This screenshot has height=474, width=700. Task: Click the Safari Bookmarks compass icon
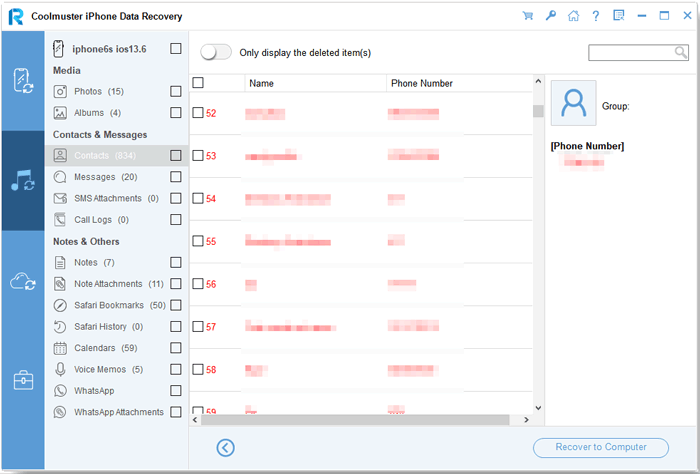pyautogui.click(x=60, y=305)
